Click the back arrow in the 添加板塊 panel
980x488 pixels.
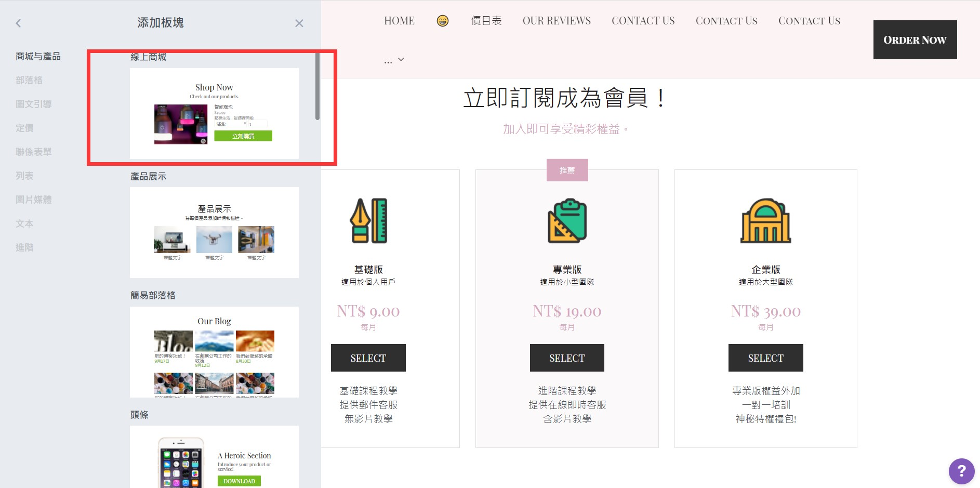[x=18, y=23]
